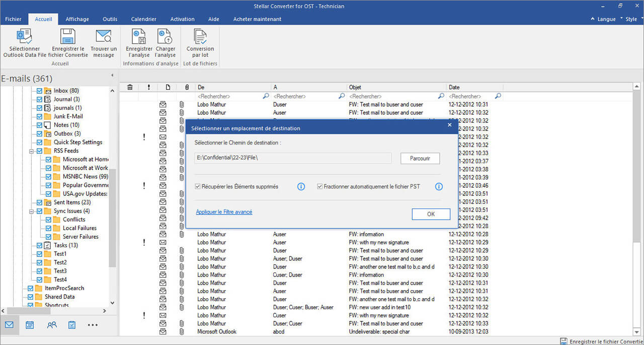This screenshot has height=345, width=644.
Task: Click info icon beside Fractionner automatiquement
Action: point(439,186)
